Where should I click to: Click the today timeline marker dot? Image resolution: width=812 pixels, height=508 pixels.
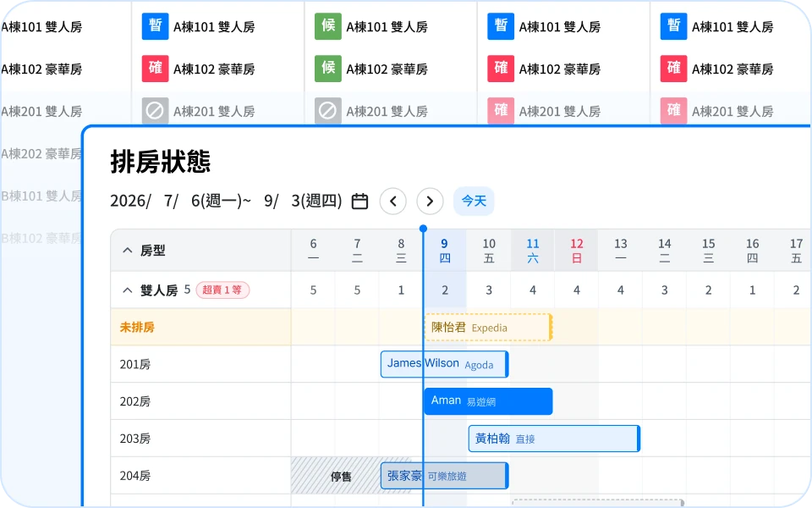(423, 229)
